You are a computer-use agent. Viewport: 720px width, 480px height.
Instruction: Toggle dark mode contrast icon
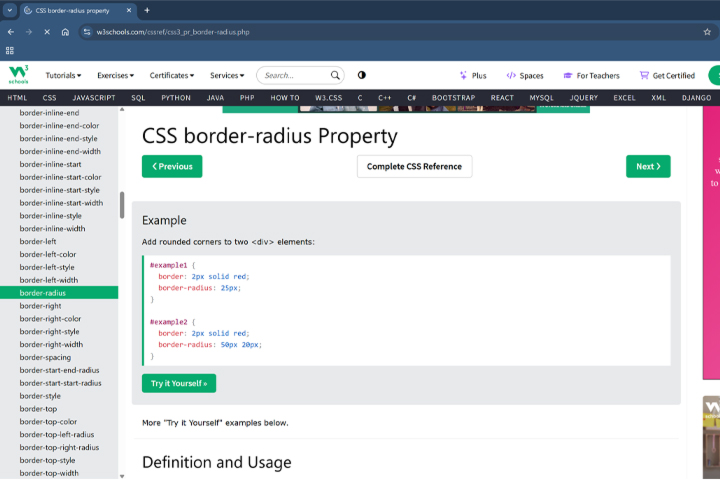pos(362,75)
